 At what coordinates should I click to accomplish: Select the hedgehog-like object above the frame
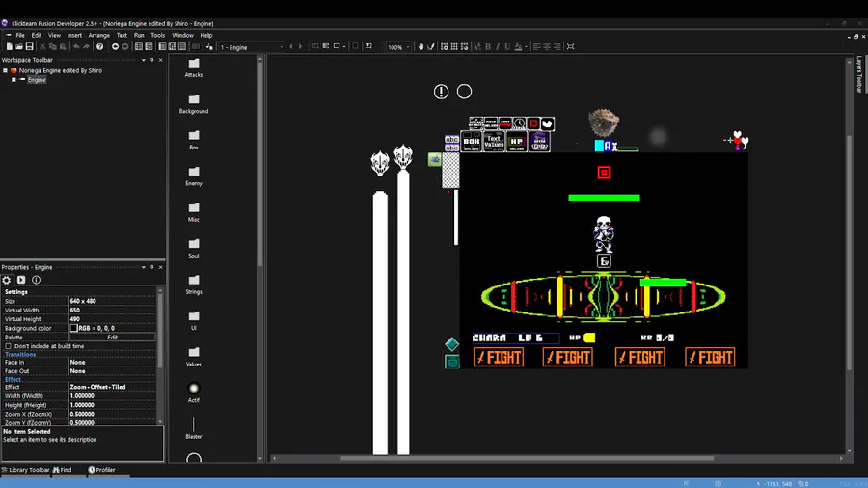point(604,122)
